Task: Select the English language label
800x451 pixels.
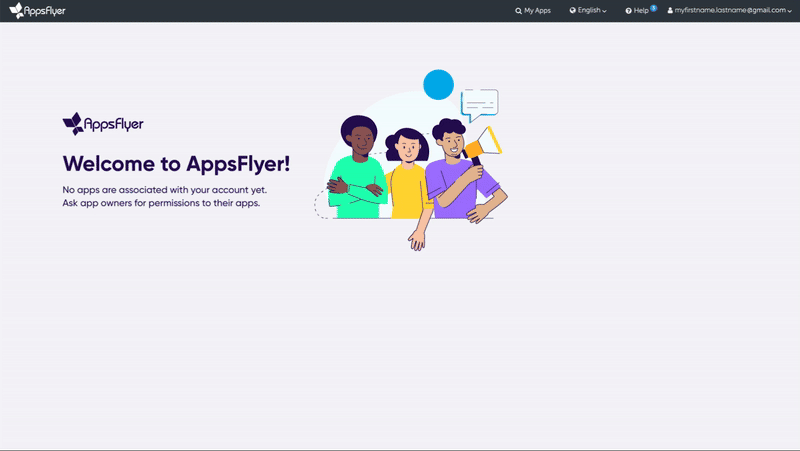Action: coord(588,10)
